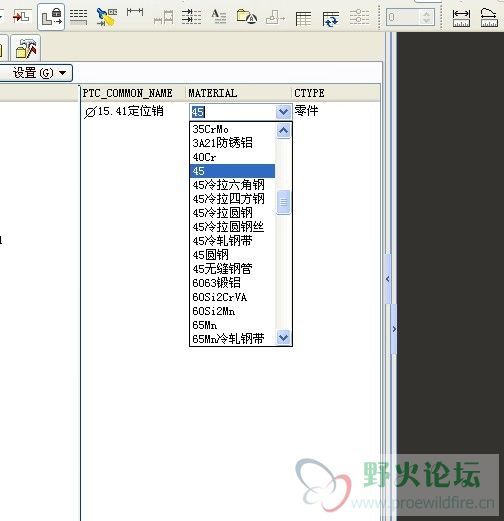Click the MATERIAL input field containing 45
The image size is (504, 521).
tap(233, 112)
